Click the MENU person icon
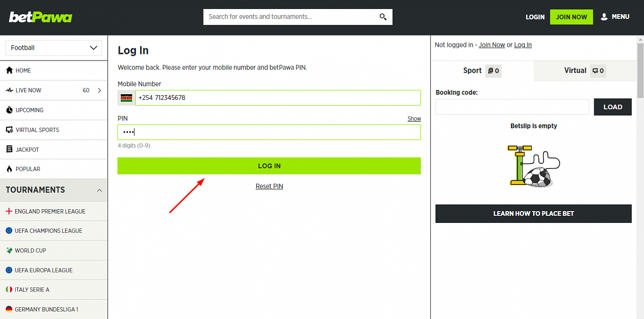This screenshot has width=644, height=319. point(604,17)
